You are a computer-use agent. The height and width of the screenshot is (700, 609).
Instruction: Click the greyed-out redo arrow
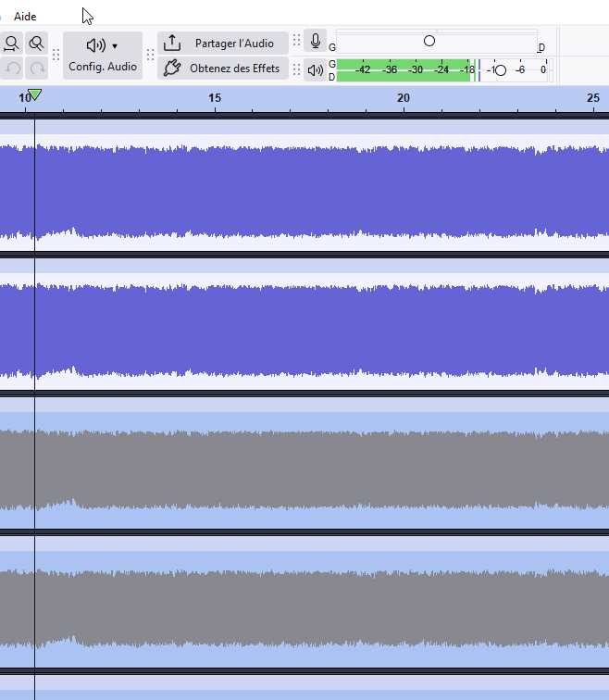click(37, 69)
